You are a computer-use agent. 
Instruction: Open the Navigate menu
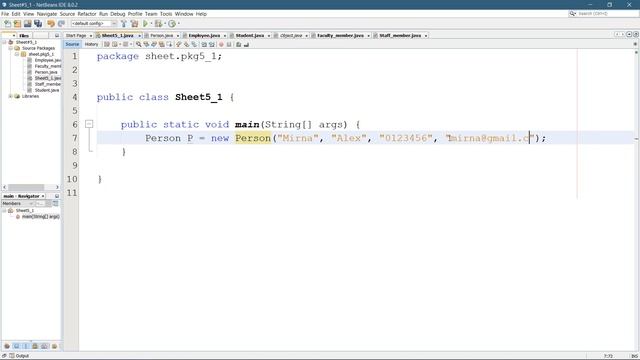47,14
